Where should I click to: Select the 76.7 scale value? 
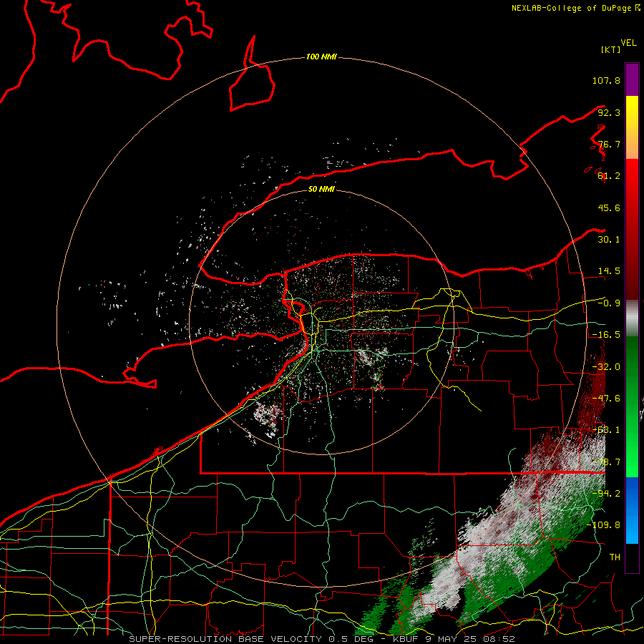(609, 144)
